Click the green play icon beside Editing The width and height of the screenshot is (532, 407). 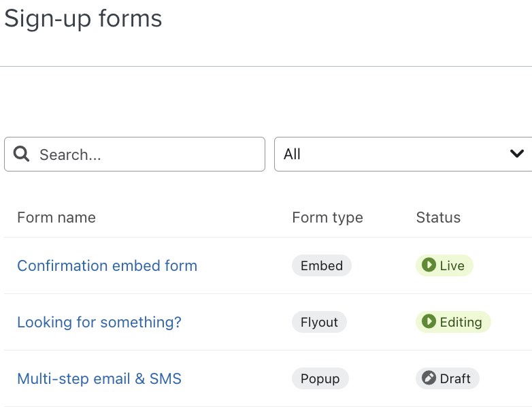click(x=429, y=322)
